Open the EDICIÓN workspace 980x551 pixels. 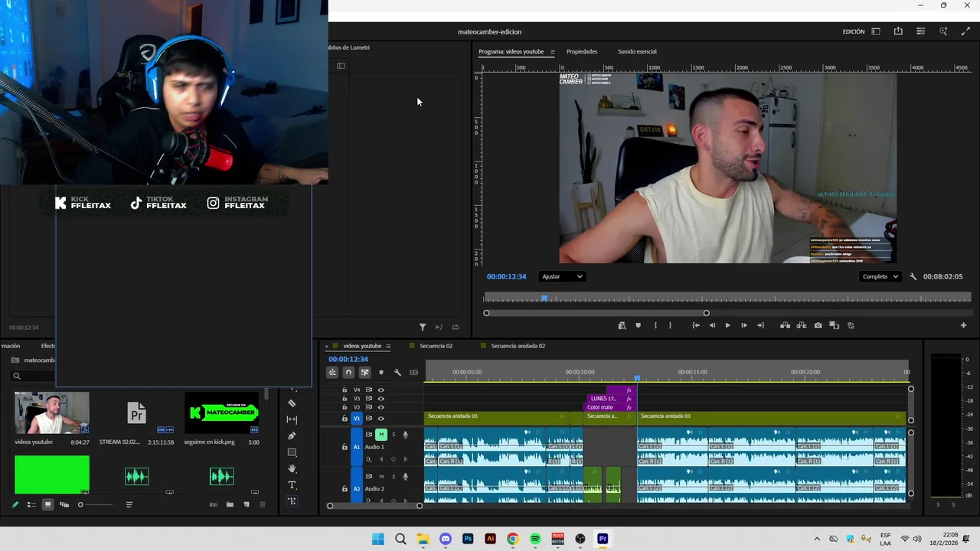854,32
